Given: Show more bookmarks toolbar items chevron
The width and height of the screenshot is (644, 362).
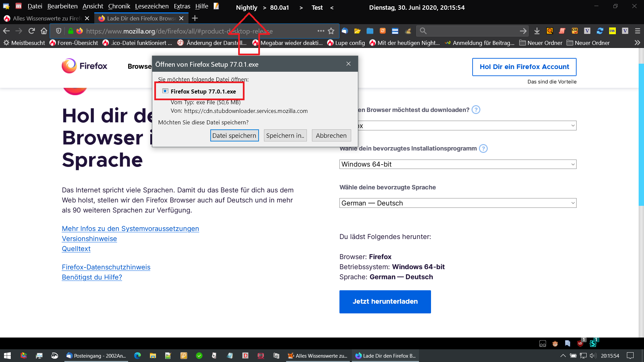Looking at the screenshot, I should [637, 43].
